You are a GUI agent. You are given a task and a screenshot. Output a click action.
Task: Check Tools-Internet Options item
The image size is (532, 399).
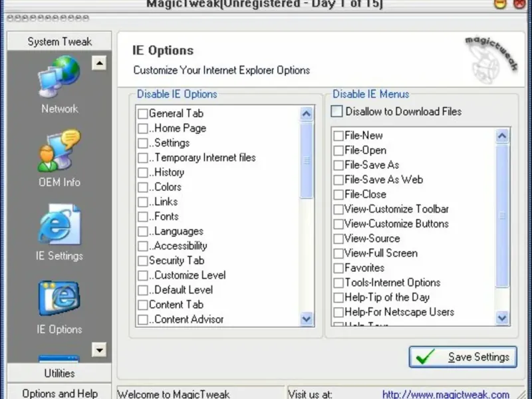coord(338,283)
